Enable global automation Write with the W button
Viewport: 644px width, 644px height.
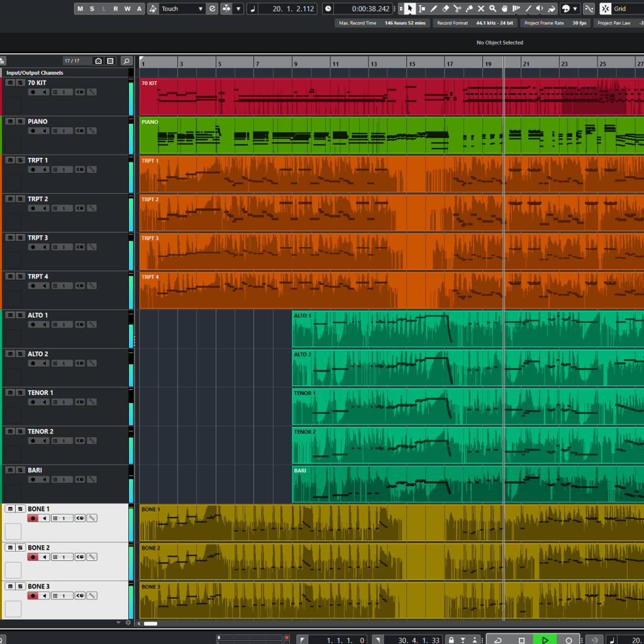pyautogui.click(x=126, y=9)
